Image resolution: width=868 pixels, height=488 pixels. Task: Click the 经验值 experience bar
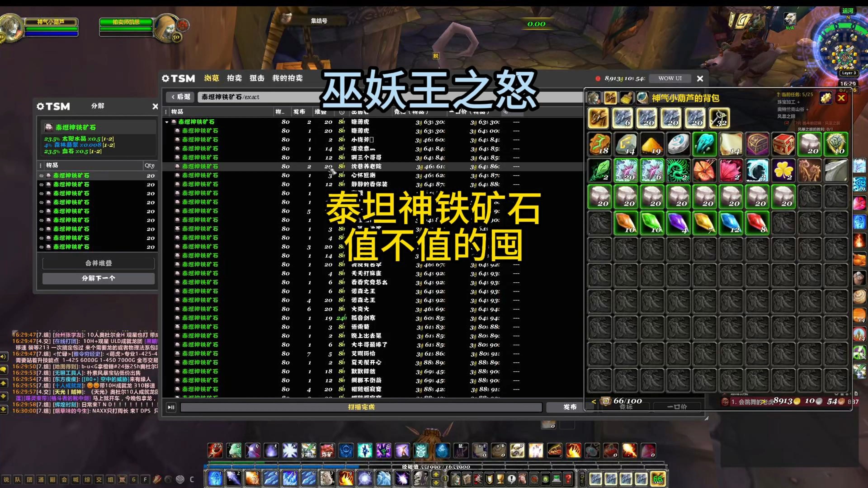pyautogui.click(x=436, y=467)
